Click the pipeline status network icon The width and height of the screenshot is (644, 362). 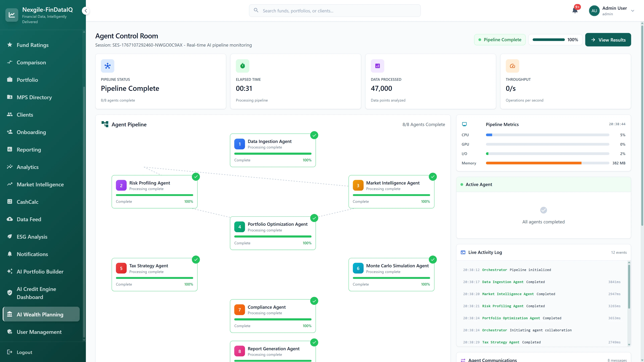pos(108,66)
